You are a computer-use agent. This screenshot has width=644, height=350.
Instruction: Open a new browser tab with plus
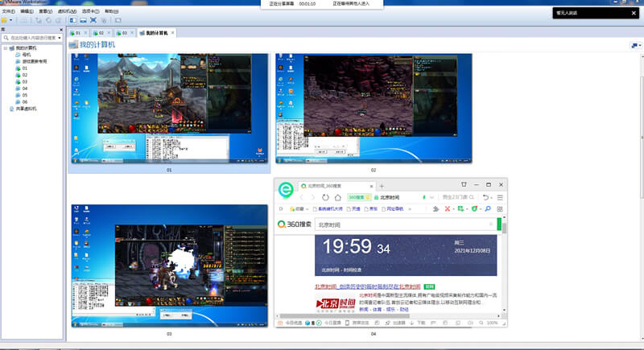click(382, 186)
